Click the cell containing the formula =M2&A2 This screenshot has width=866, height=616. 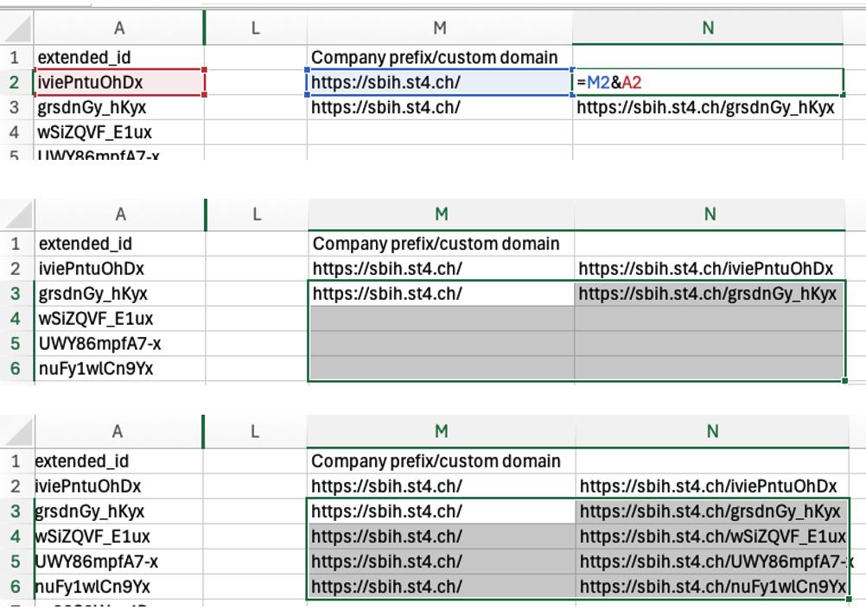(x=707, y=83)
